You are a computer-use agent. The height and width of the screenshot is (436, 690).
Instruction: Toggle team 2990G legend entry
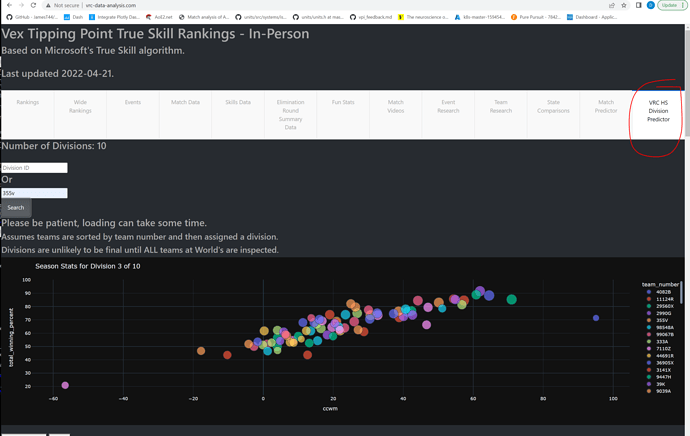[659, 313]
